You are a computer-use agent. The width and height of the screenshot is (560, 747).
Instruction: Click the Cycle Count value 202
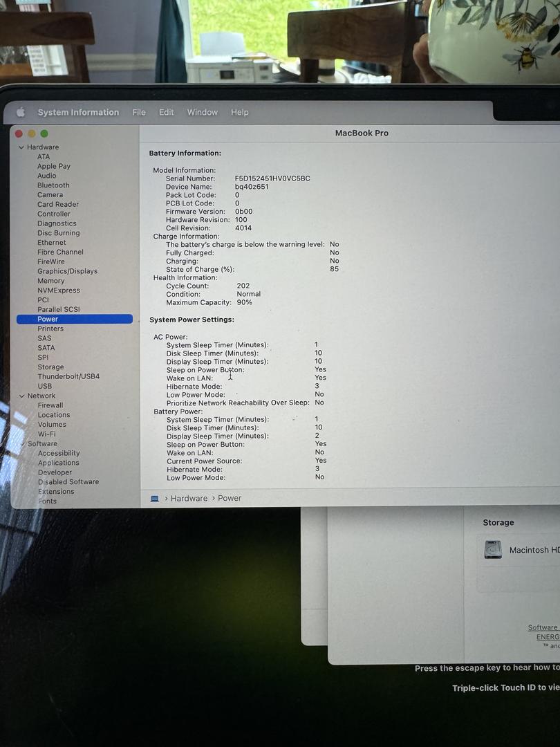pos(243,286)
